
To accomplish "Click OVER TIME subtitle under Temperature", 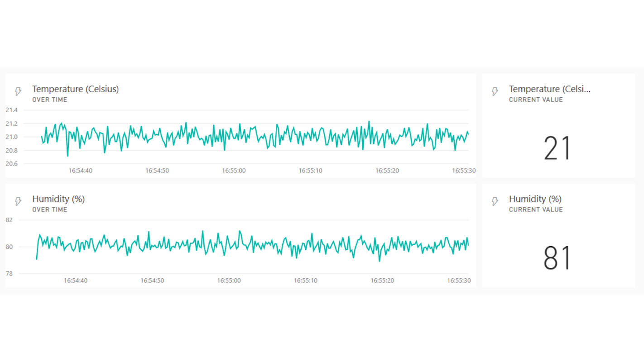I will 50,100.
